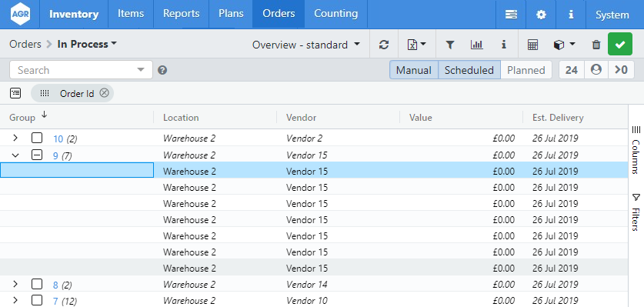Image resolution: width=644 pixels, height=307 pixels.
Task: Expand order group 8
Action: 15,284
